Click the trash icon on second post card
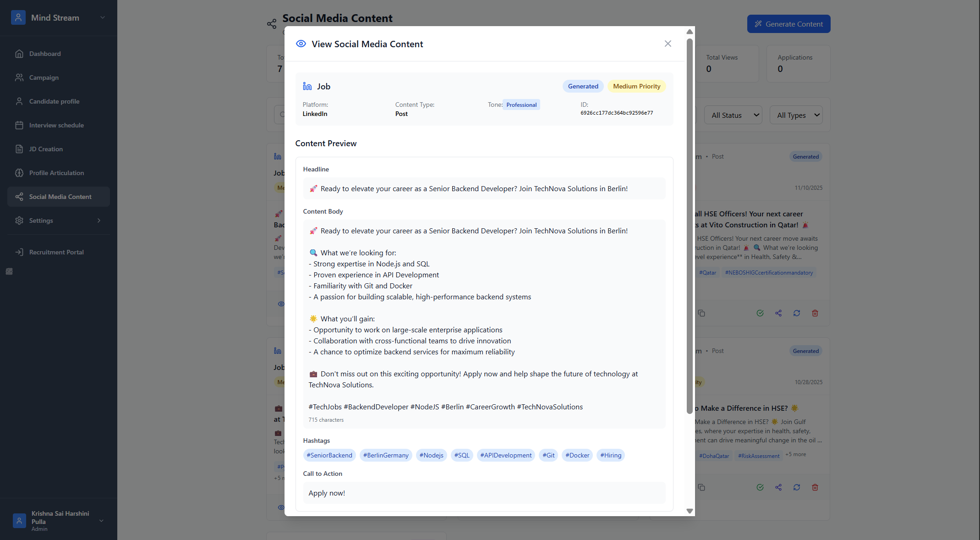The image size is (980, 540). (x=815, y=487)
